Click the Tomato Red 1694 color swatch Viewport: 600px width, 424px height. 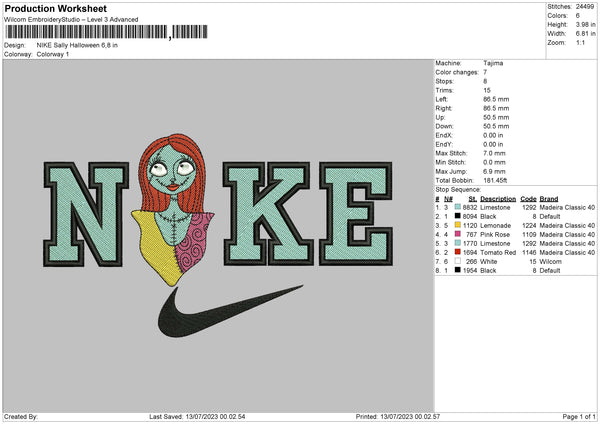pyautogui.click(x=457, y=252)
